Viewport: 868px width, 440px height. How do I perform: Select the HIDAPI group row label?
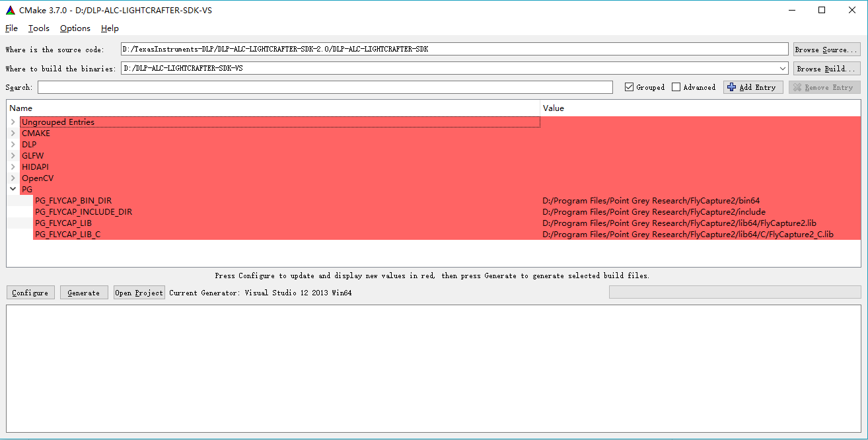(35, 167)
